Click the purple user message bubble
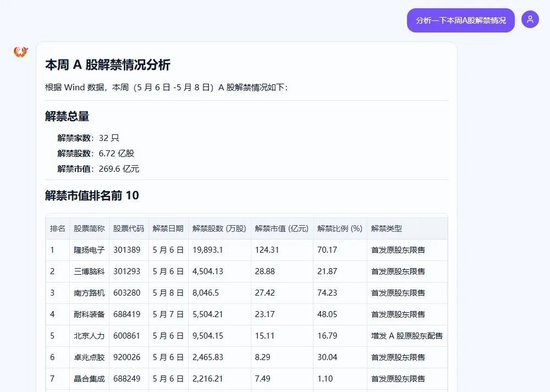The width and height of the screenshot is (550, 392). pos(461,20)
